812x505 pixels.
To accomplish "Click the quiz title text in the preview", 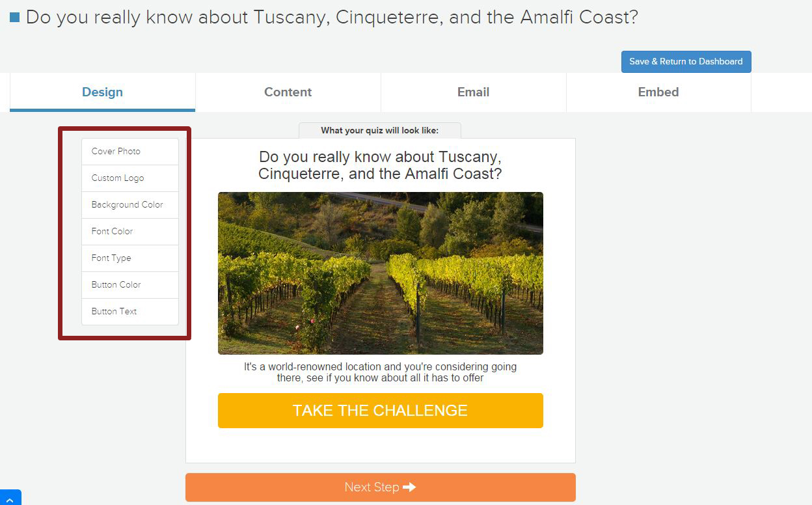I will (x=380, y=165).
